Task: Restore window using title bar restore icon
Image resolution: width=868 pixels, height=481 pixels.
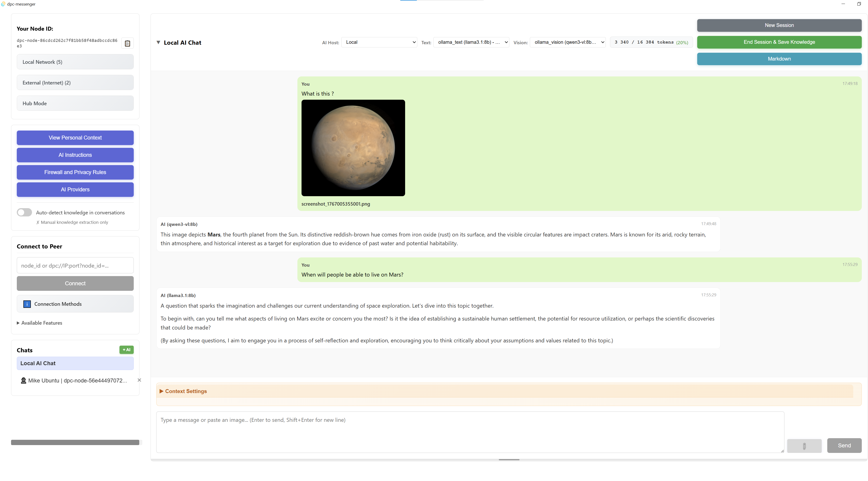Action: click(x=859, y=4)
